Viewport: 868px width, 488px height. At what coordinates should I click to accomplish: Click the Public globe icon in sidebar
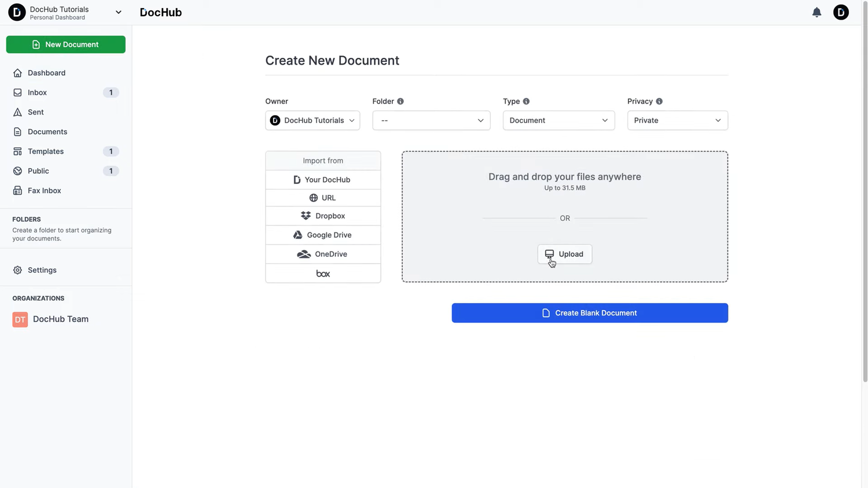pos(17,171)
